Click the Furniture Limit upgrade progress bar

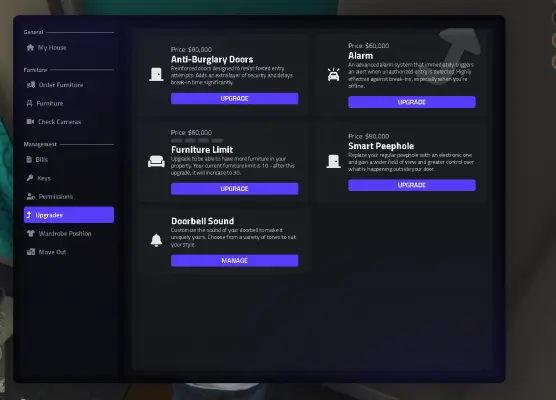[x=197, y=140]
